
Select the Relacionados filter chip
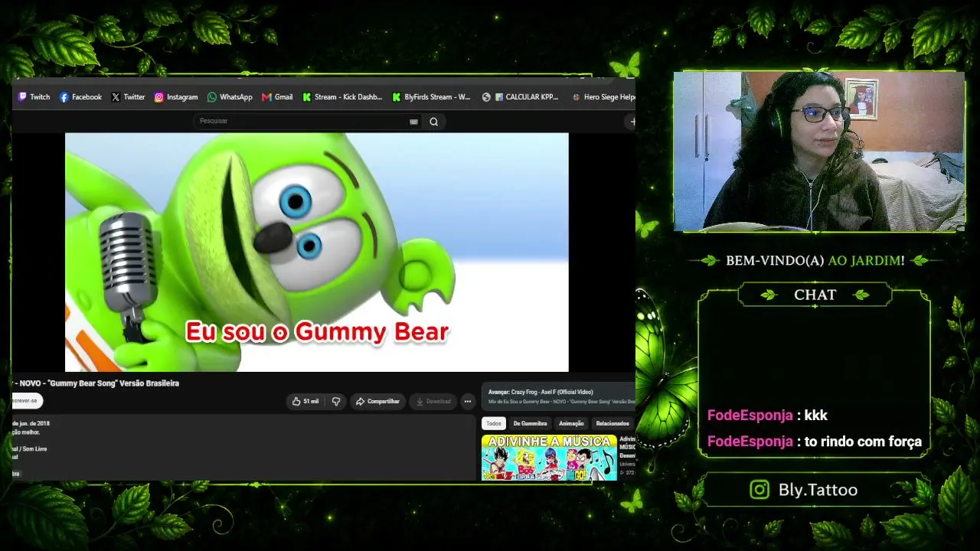tap(612, 423)
